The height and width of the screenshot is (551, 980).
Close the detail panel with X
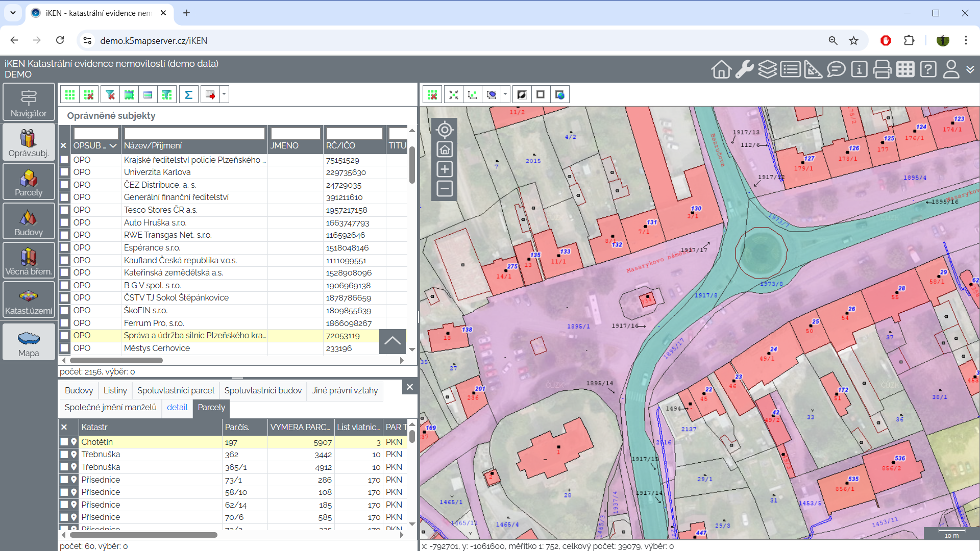click(409, 387)
